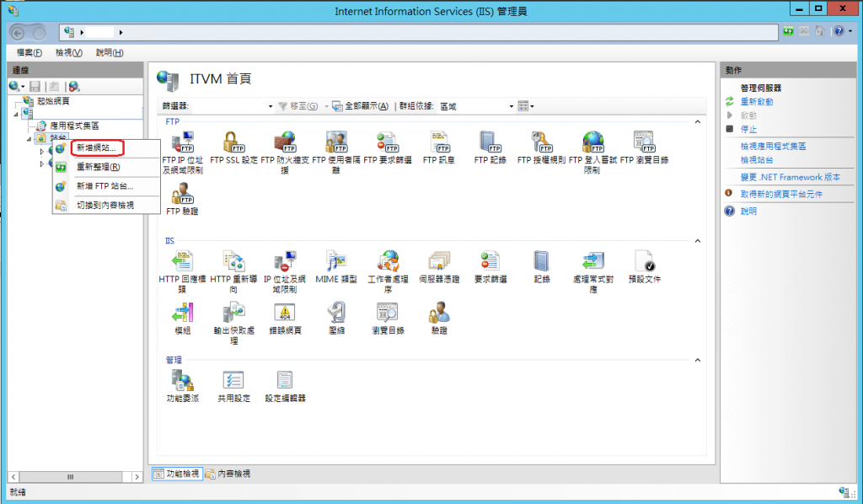
Task: Open IIS 要求篩選 icon
Action: point(490,267)
